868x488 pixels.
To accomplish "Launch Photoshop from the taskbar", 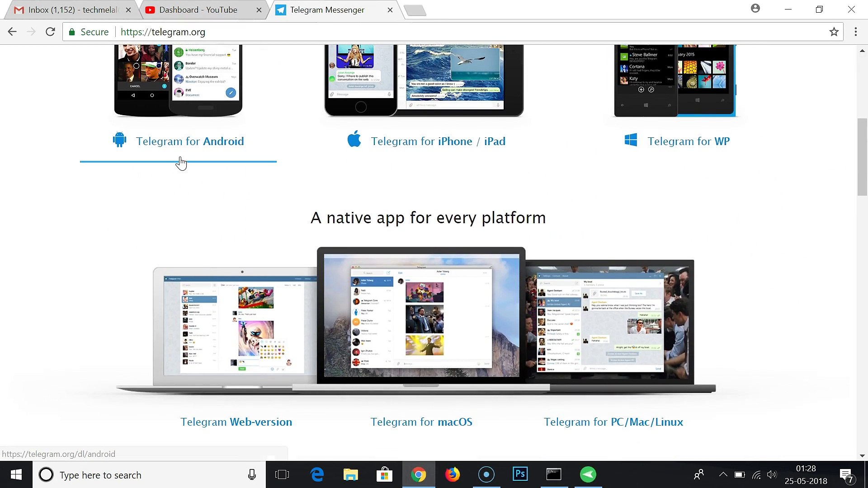I will pos(520,474).
